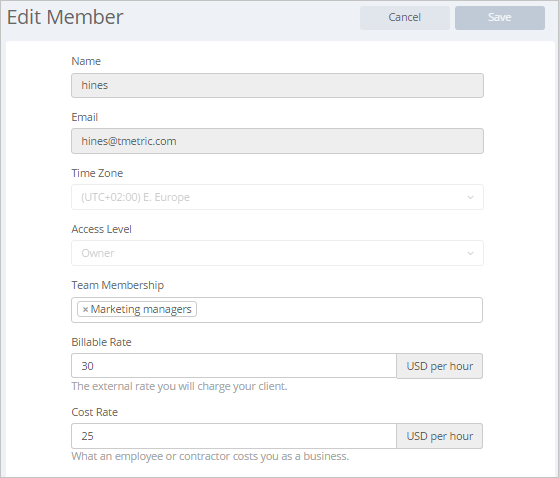The height and width of the screenshot is (478, 559).
Task: Open the Time Zone dropdown chevron
Action: pos(470,197)
